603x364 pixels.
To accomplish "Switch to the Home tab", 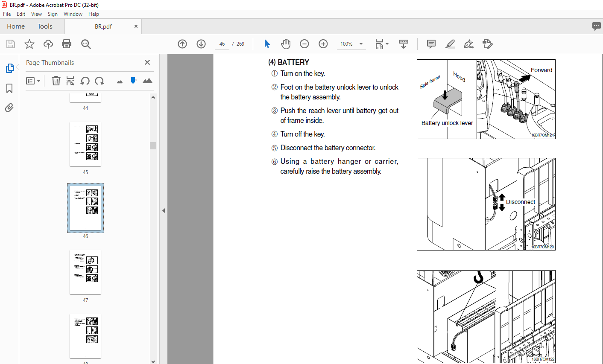I will click(x=16, y=26).
